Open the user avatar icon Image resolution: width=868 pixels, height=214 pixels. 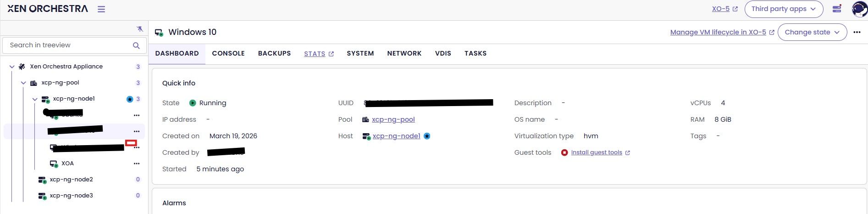point(859,9)
